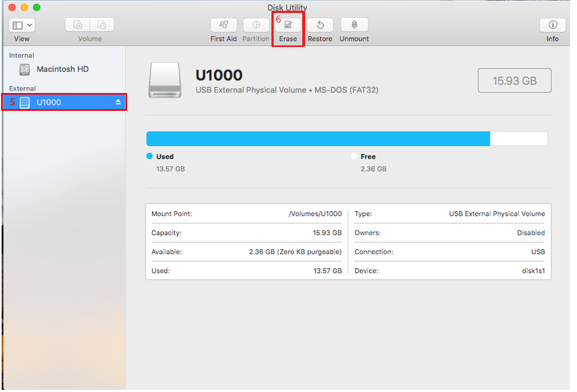Image resolution: width=577 pixels, height=392 pixels.
Task: Click the blue Used legend dot
Action: coord(150,156)
